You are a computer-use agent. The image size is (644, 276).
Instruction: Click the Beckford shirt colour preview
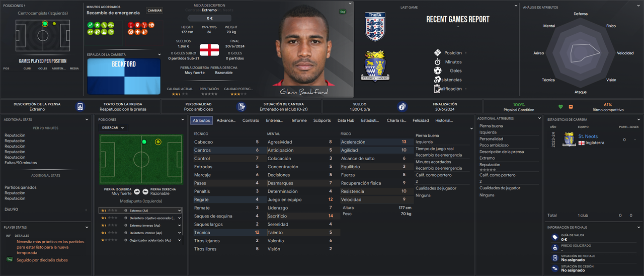124,76
